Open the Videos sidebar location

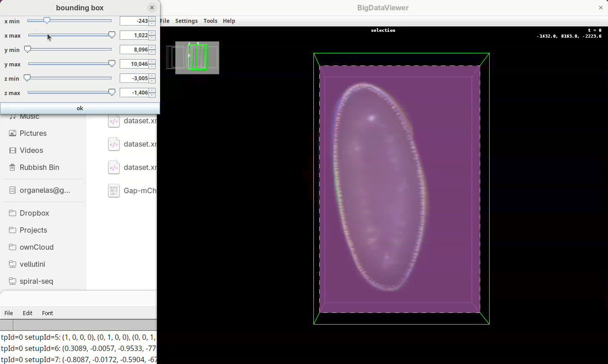click(31, 150)
